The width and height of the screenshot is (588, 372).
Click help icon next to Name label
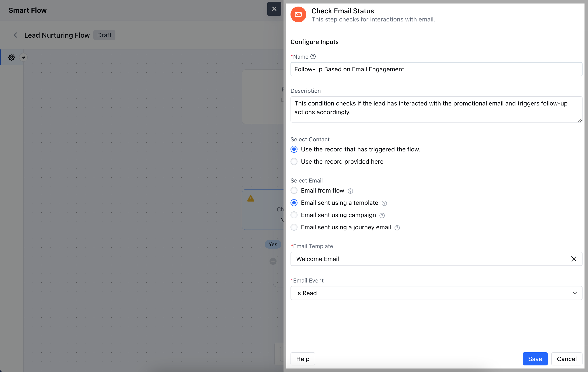point(313,56)
